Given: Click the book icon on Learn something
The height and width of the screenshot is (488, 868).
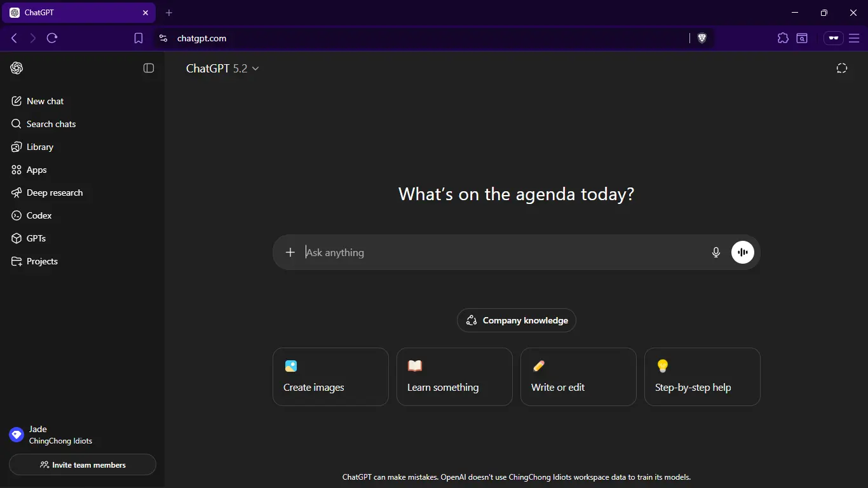Looking at the screenshot, I should [415, 366].
